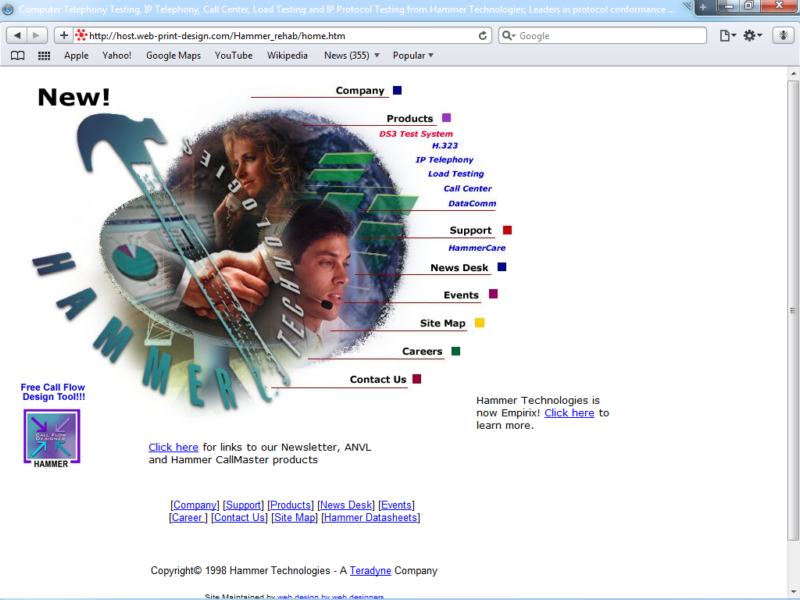Show Top Sites grid icon
This screenshot has height=600, width=800.
[44, 56]
